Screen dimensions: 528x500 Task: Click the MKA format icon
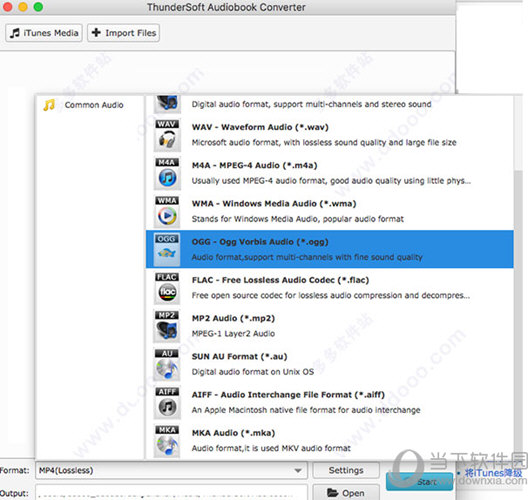coord(167,441)
